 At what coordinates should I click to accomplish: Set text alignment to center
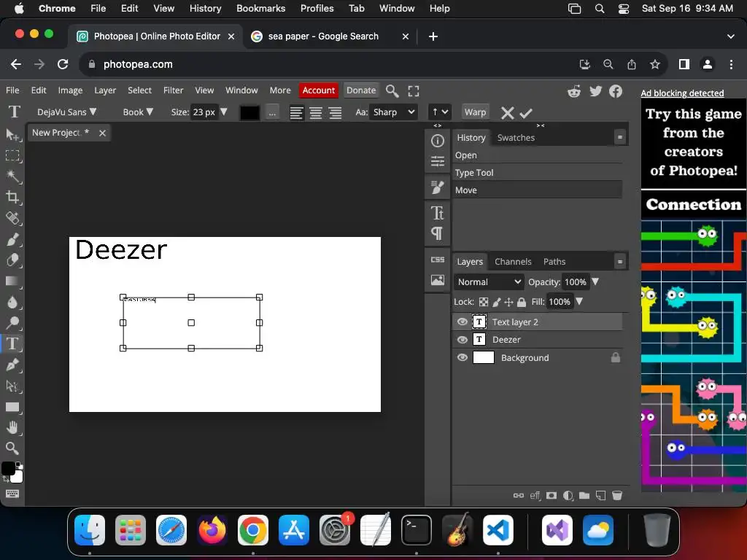(315, 113)
